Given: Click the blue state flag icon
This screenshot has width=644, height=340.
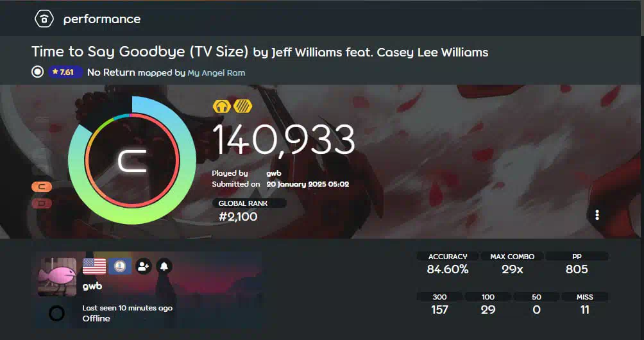Looking at the screenshot, I should [120, 266].
